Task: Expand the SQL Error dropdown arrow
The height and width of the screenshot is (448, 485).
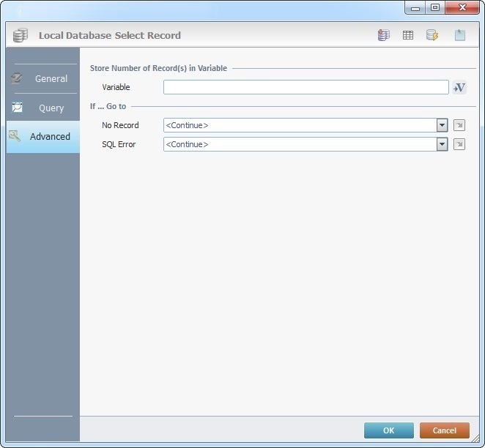Action: pyautogui.click(x=442, y=144)
